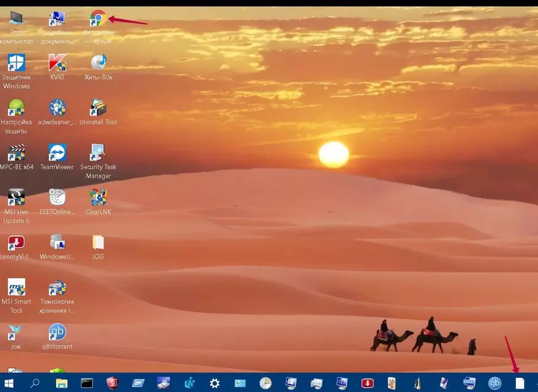
Task: Open the blank white document taskbar icon
Action: click(x=520, y=383)
